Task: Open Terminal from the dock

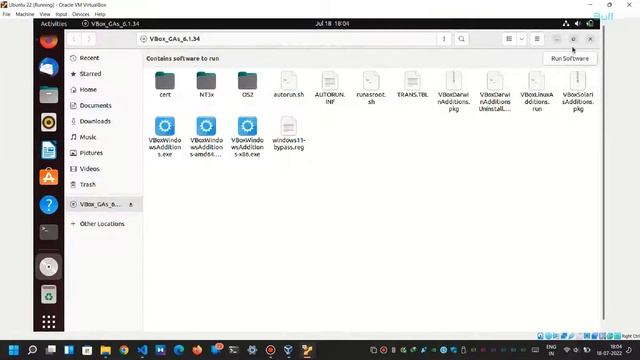Action: click(x=49, y=232)
